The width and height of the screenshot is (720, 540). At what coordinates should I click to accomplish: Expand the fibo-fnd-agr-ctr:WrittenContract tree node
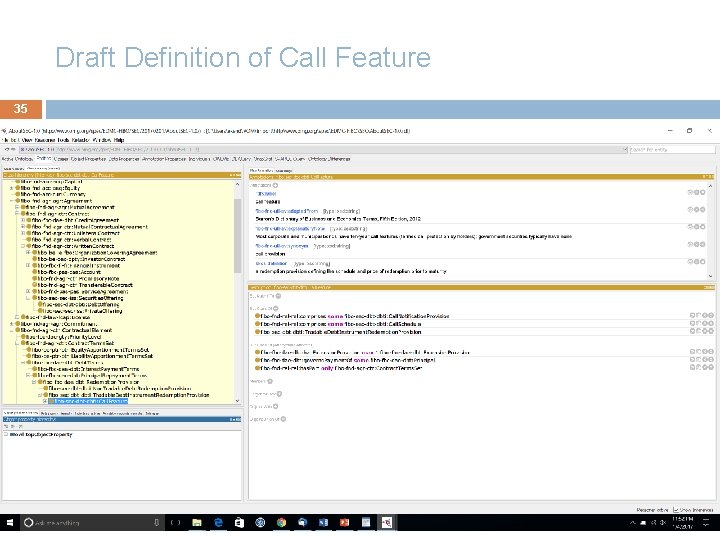click(21, 247)
